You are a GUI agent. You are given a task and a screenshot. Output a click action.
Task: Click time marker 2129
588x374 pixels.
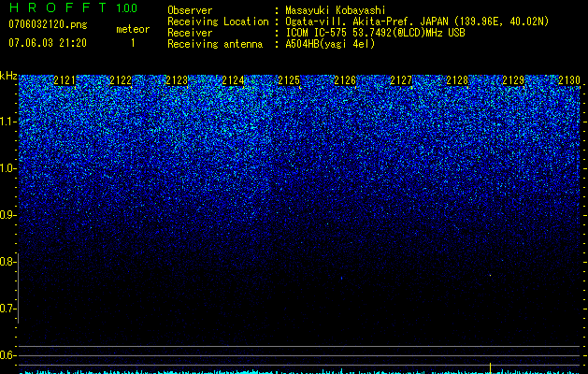[513, 80]
